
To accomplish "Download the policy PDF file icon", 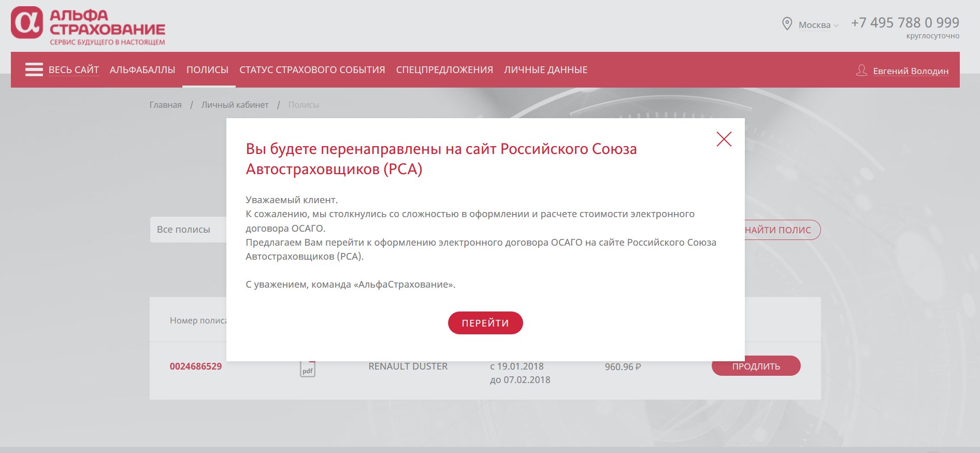I will click(x=308, y=369).
